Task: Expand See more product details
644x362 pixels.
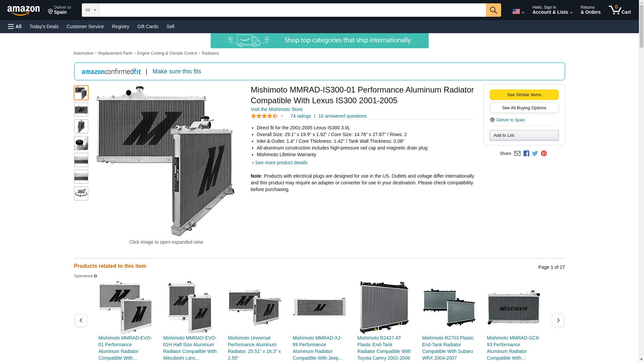Action: coord(281,163)
